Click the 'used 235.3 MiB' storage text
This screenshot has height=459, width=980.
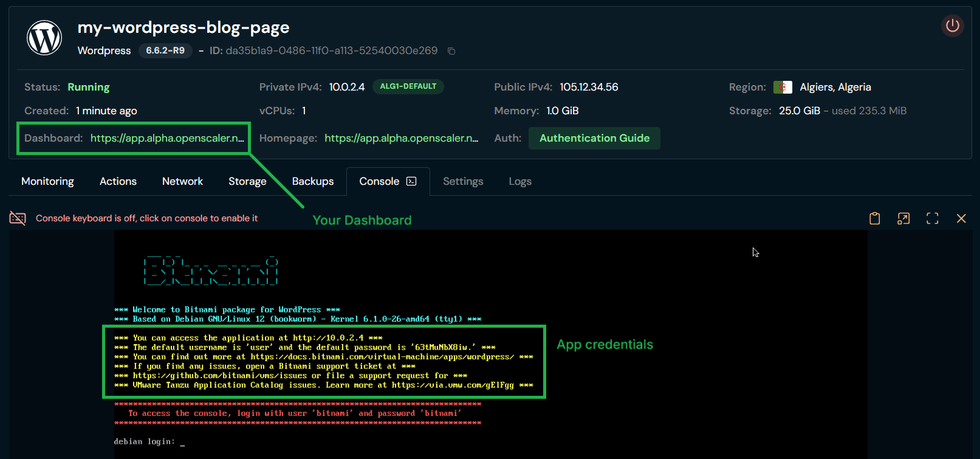(869, 111)
